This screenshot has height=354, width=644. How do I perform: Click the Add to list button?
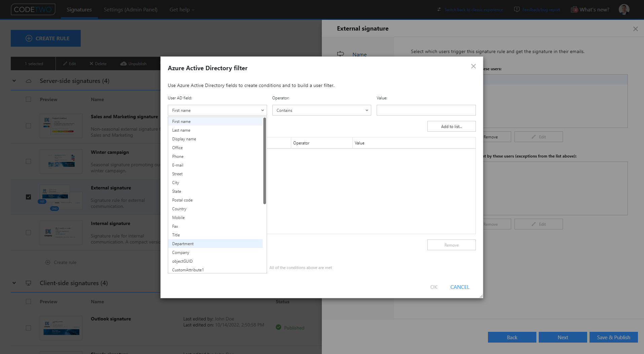click(x=451, y=126)
